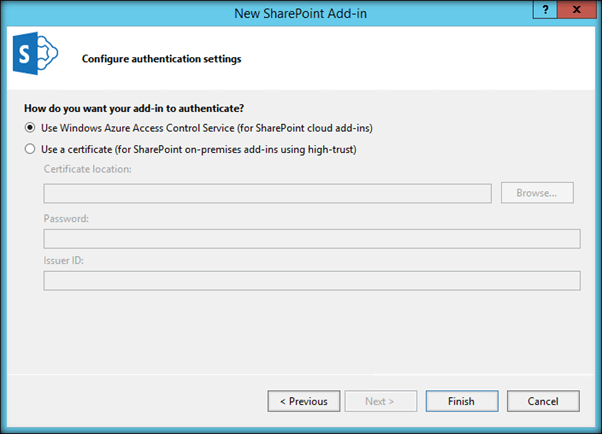Screen dimensions: 602x434
Task: Click the Issuer ID input field
Action: [311, 281]
